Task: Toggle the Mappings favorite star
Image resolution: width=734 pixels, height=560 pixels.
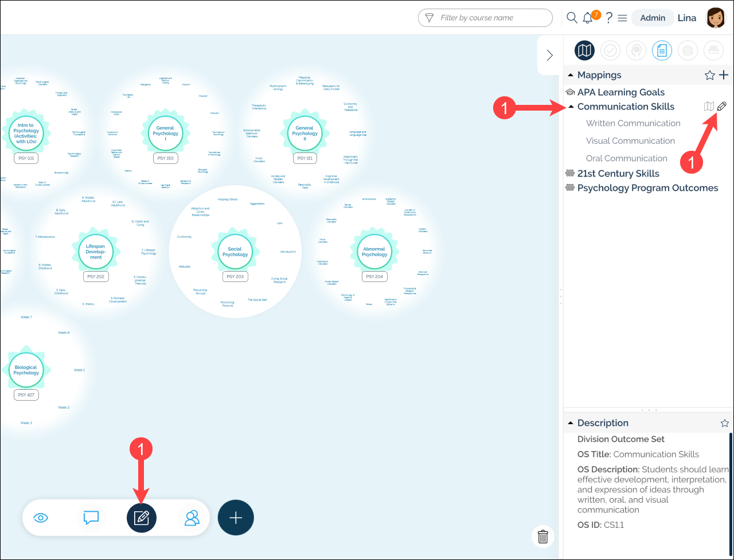Action: point(709,75)
